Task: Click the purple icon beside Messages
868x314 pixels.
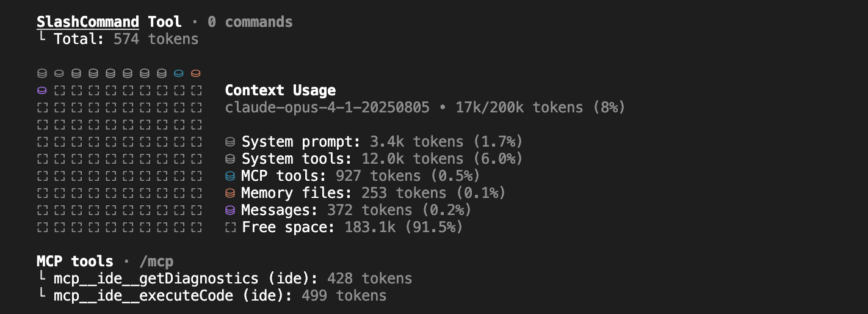Action: click(230, 211)
